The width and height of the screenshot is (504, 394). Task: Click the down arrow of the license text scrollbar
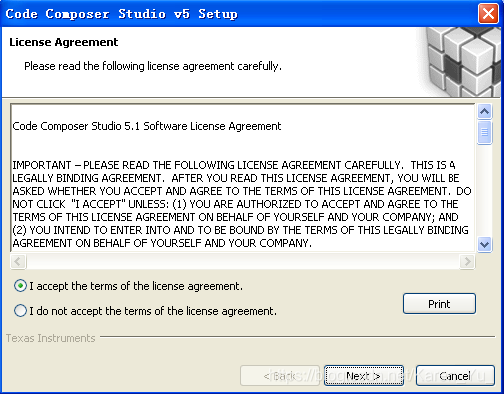(484, 245)
